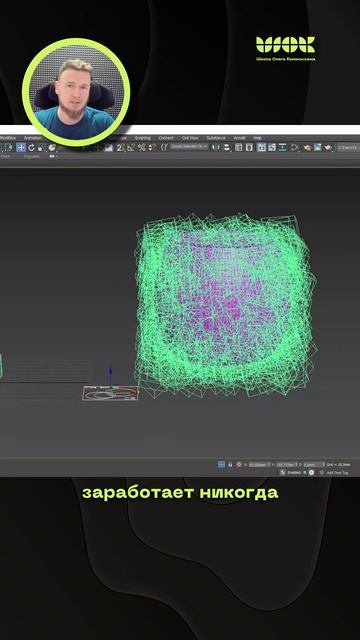
Task: Toggle the 2.5D Snaps button
Action: pos(120,148)
